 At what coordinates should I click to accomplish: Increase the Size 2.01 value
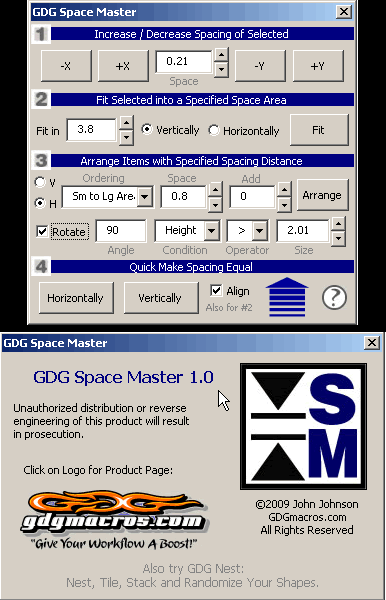click(338, 224)
